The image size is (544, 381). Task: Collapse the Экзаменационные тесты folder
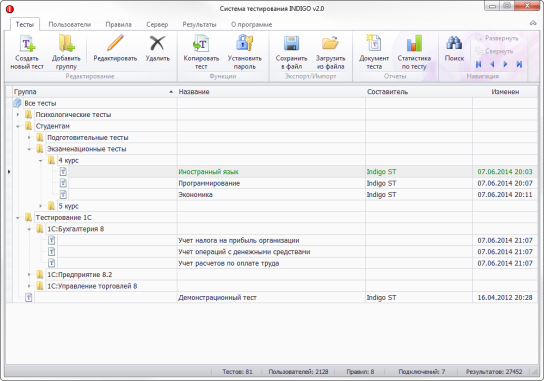29,149
